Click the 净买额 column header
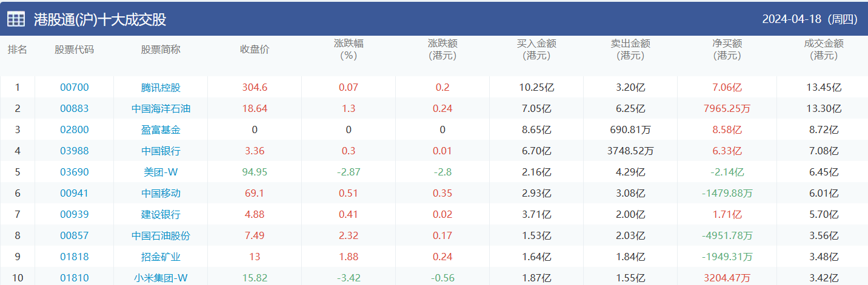 (x=727, y=50)
